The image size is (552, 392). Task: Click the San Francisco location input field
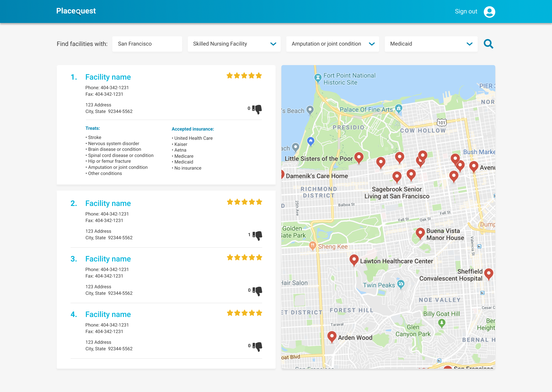[147, 44]
